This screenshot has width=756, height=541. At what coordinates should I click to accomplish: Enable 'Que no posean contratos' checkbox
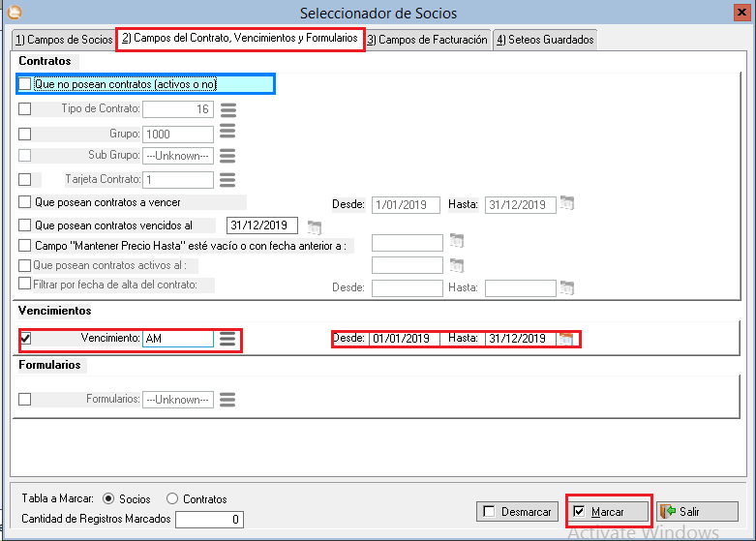[25, 85]
